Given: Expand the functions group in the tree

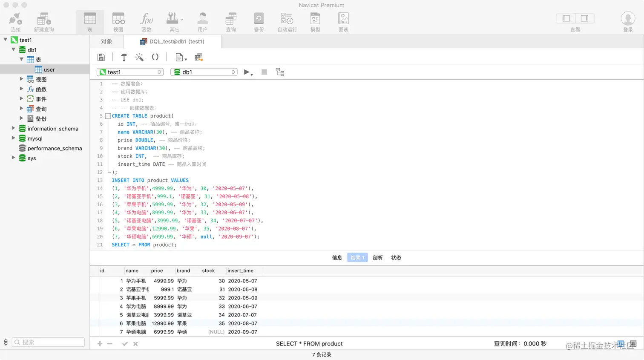Looking at the screenshot, I should point(21,89).
